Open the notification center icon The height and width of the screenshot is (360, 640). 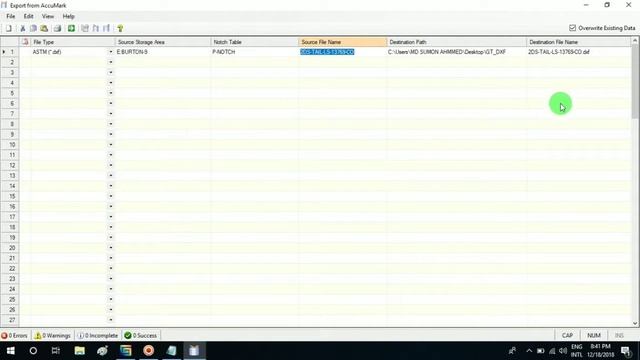click(x=625, y=351)
